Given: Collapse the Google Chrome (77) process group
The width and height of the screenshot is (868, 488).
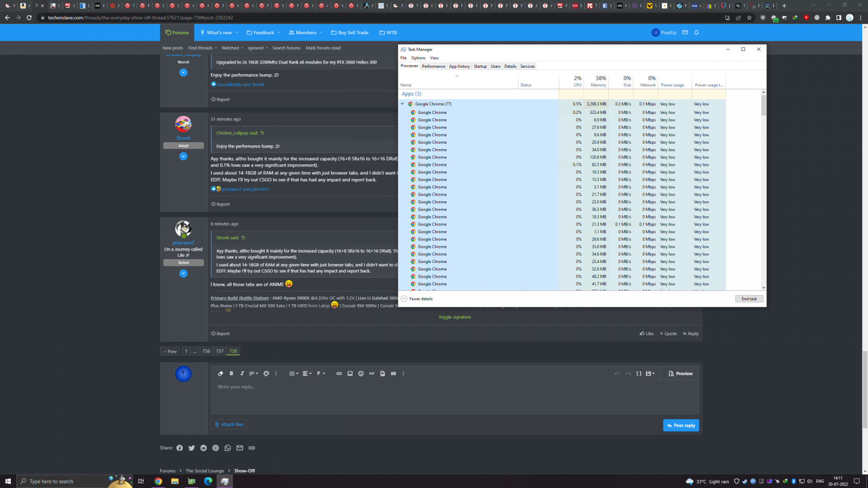Looking at the screenshot, I should (x=403, y=104).
